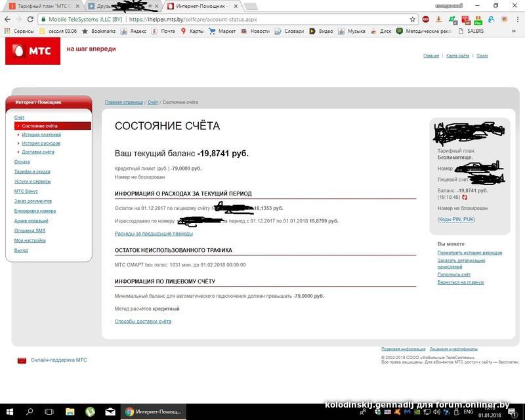
Task: Open История платежей in sidebar
Action: click(x=41, y=135)
